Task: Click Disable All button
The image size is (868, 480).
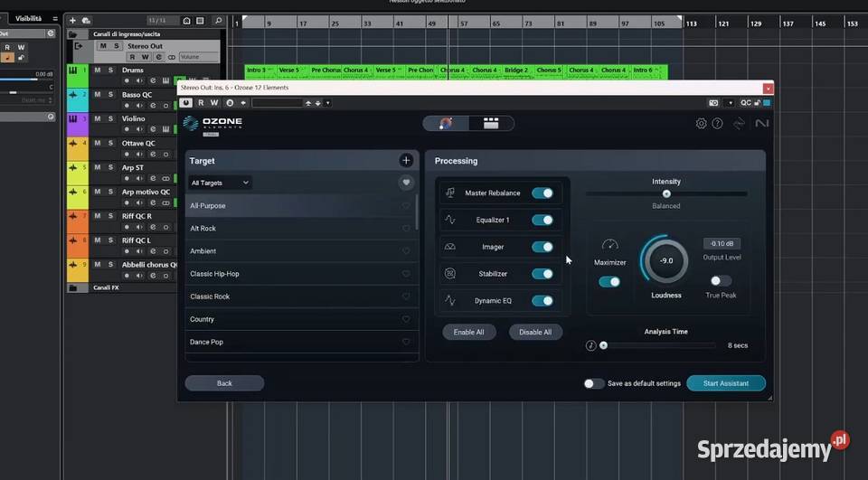Action: tap(535, 332)
